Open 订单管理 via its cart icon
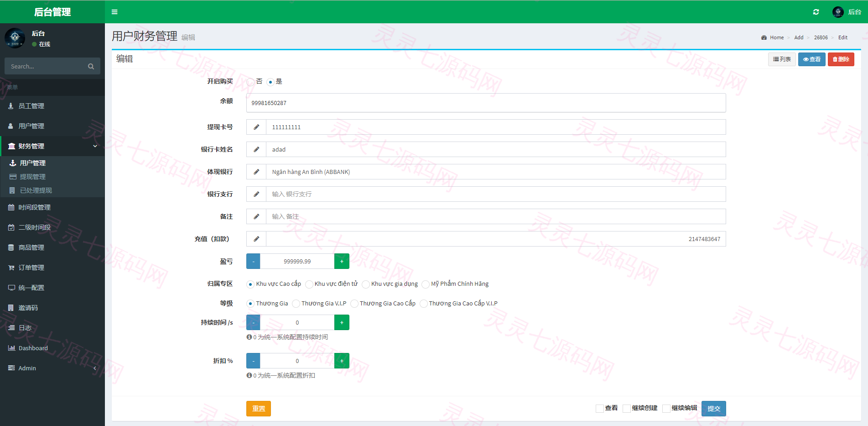 (11, 268)
